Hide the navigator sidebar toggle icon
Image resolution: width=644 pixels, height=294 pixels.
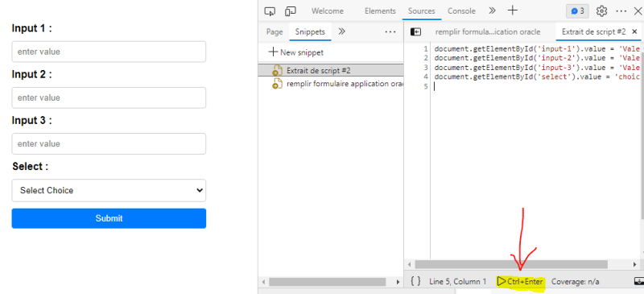415,31
